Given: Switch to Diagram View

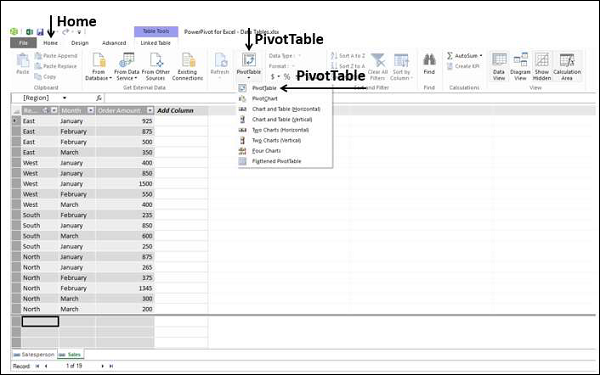Looking at the screenshot, I should (520, 67).
